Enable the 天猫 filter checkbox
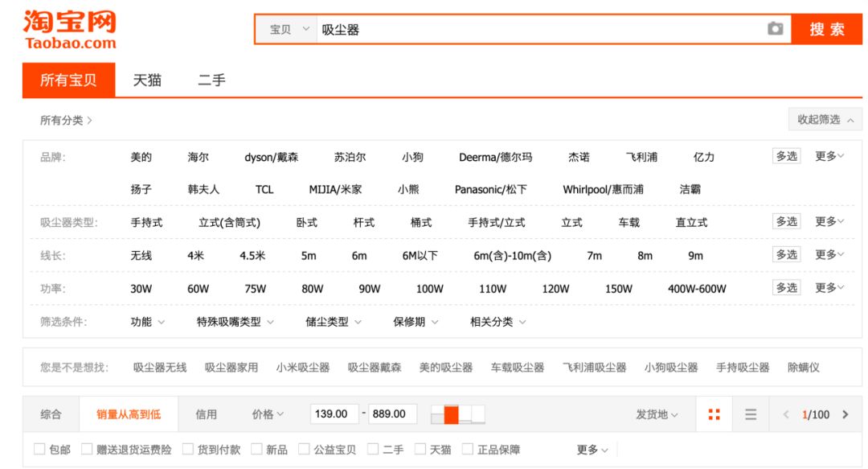Screen dimensions: 868x469 [x=420, y=449]
